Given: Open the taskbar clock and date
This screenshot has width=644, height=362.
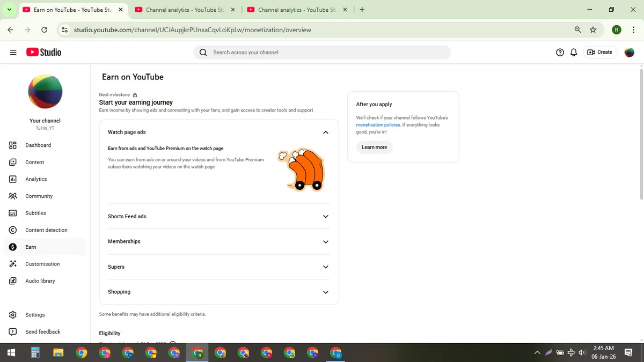Looking at the screenshot, I should pos(603,352).
